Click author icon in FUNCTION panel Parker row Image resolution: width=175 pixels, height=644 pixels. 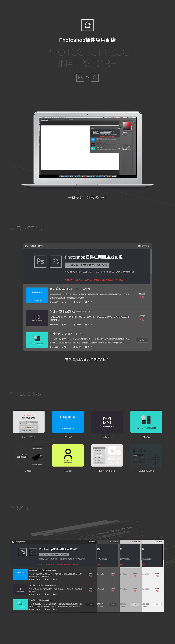click(x=74, y=302)
